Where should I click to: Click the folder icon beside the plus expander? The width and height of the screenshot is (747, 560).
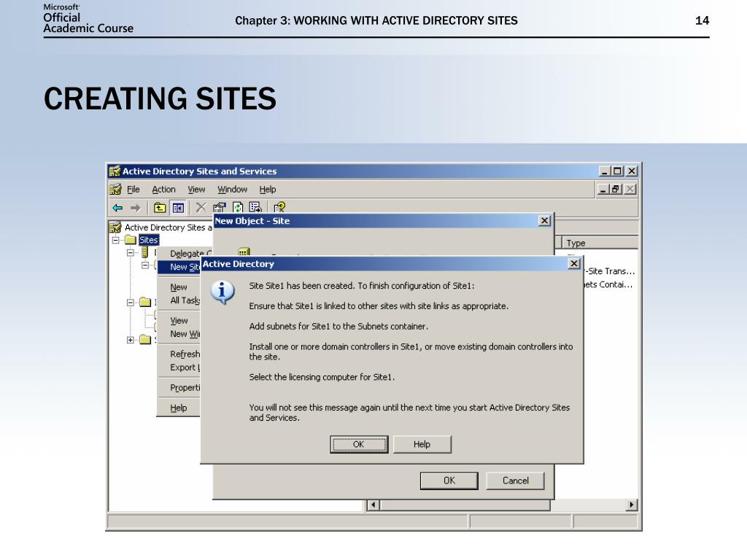(x=145, y=340)
